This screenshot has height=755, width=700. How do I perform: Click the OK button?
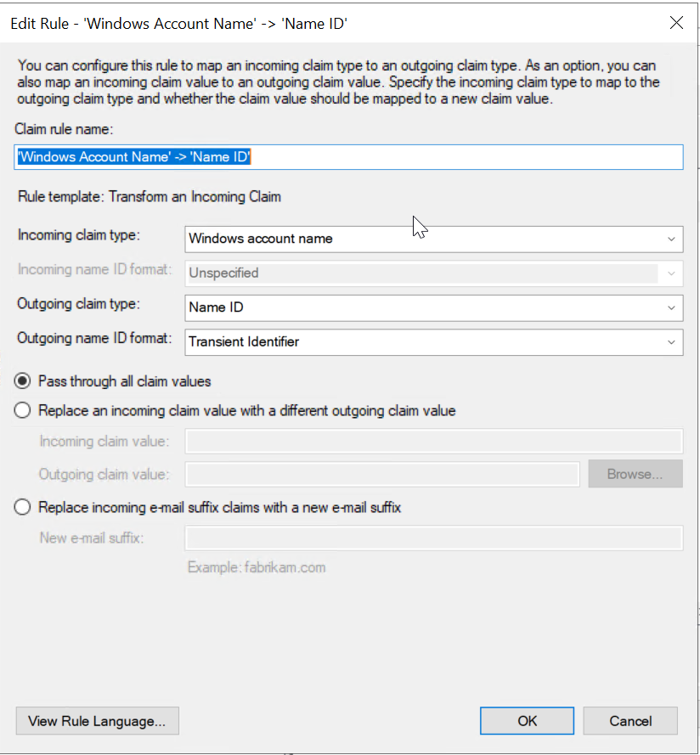click(528, 721)
